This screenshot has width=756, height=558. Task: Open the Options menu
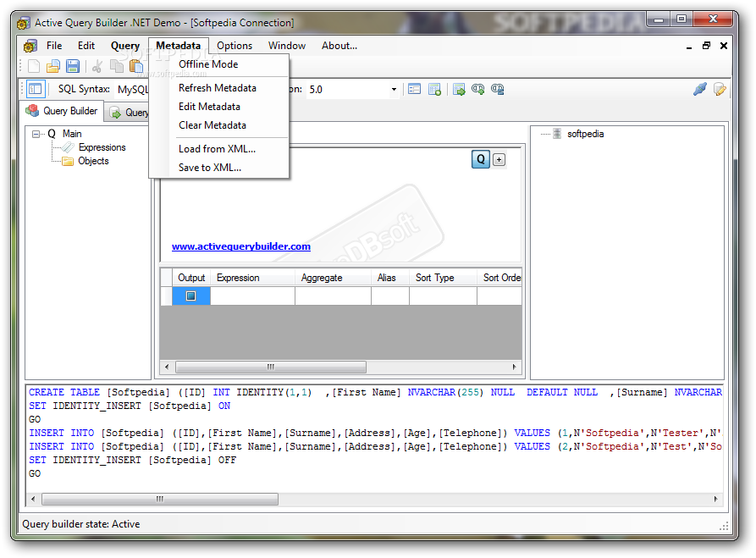tap(235, 46)
